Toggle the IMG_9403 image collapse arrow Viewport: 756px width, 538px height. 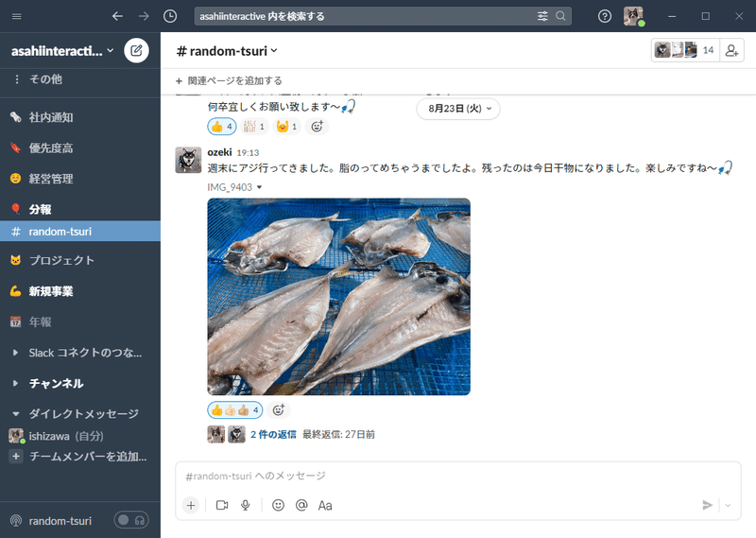[x=259, y=187]
